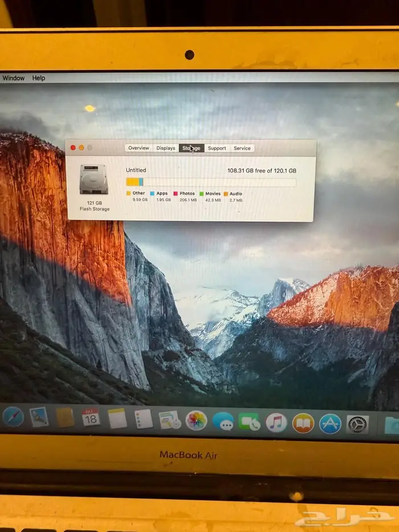Screen dimensions: 399x532
Task: Launch the Notes app from dock
Action: [117, 419]
